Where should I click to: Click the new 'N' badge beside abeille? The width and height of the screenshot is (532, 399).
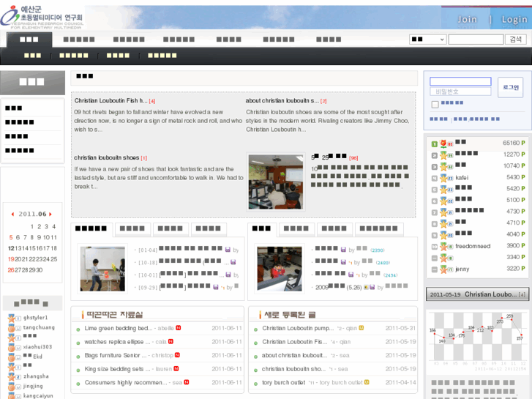tap(178, 328)
